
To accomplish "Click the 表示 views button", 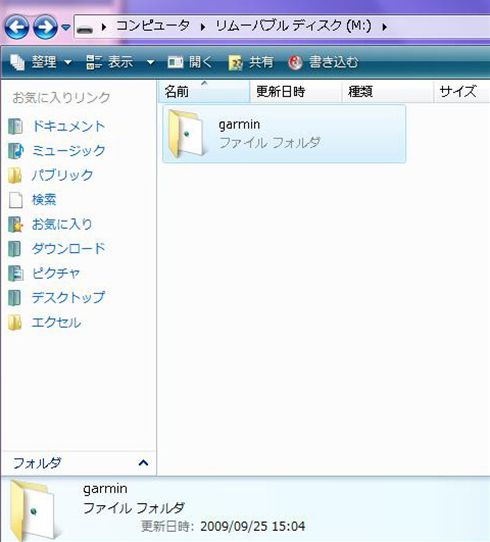I will click(x=109, y=62).
